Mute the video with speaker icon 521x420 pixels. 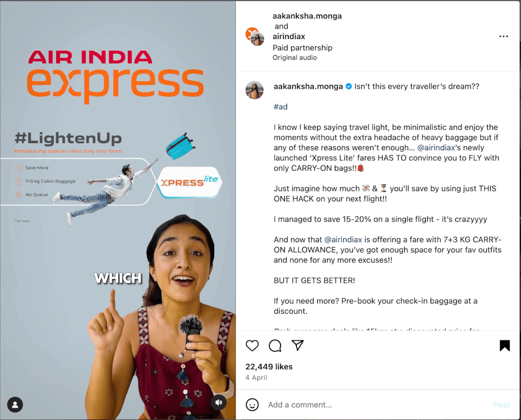(218, 403)
